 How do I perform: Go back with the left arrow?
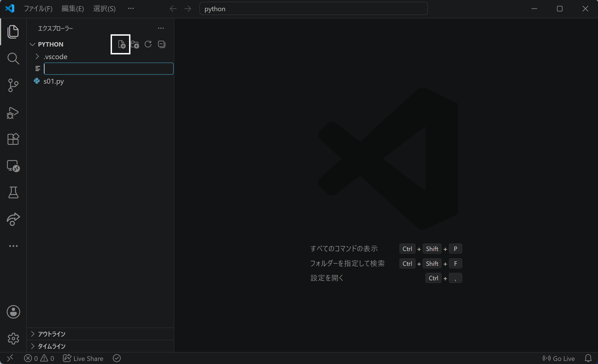(x=173, y=9)
